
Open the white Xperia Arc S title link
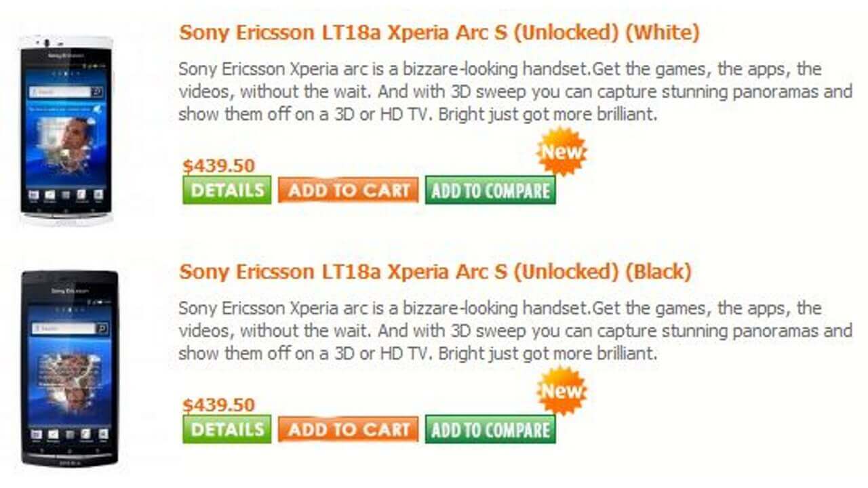coord(439,33)
